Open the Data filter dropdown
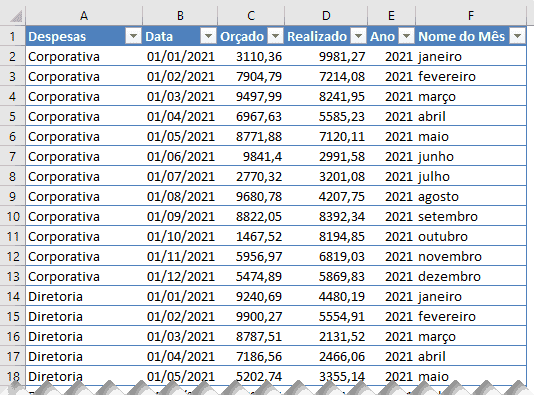 tap(208, 36)
